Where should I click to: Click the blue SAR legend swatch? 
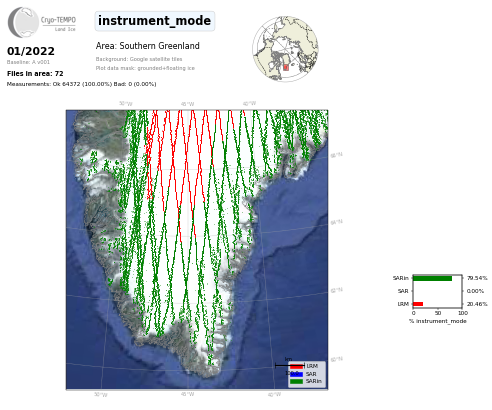point(296,374)
